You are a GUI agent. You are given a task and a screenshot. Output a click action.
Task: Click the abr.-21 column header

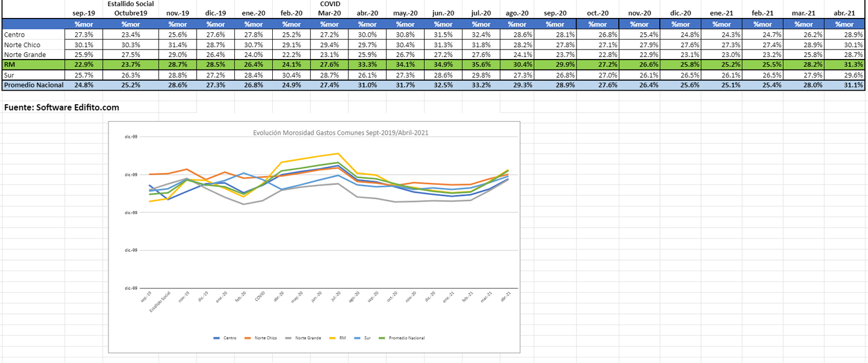click(x=844, y=13)
